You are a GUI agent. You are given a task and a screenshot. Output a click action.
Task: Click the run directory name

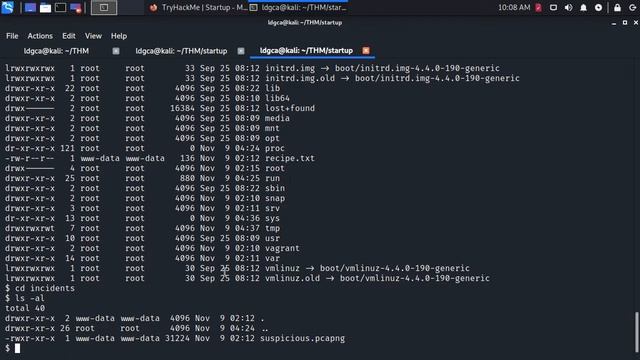point(273,178)
